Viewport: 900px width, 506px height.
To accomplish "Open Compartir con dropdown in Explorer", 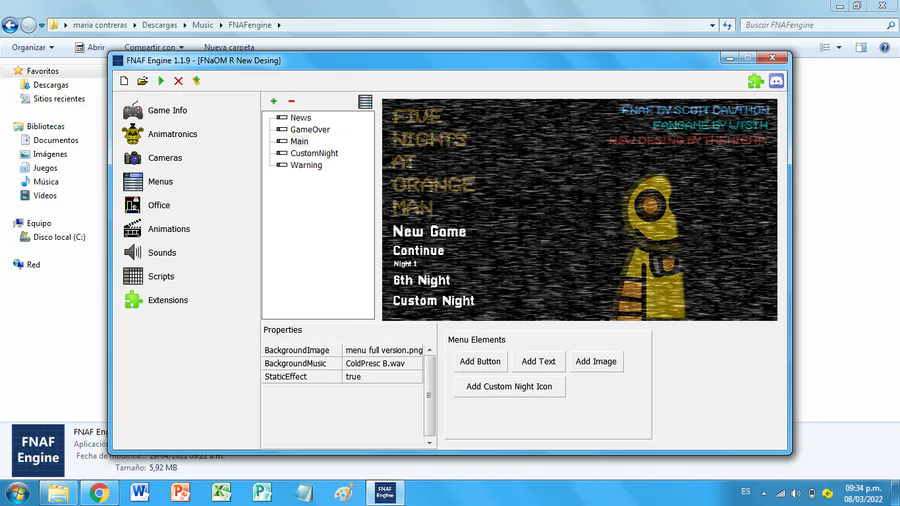I will [x=154, y=47].
